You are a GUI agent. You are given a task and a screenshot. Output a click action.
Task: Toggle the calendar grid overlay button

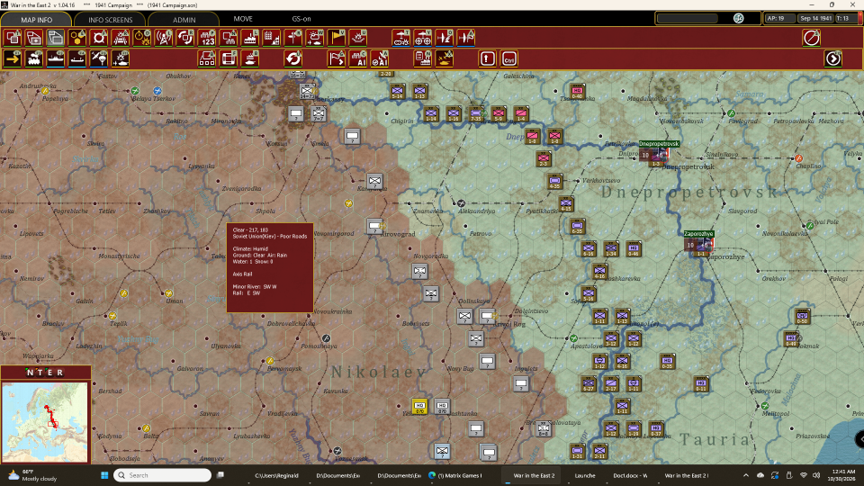[272, 37]
